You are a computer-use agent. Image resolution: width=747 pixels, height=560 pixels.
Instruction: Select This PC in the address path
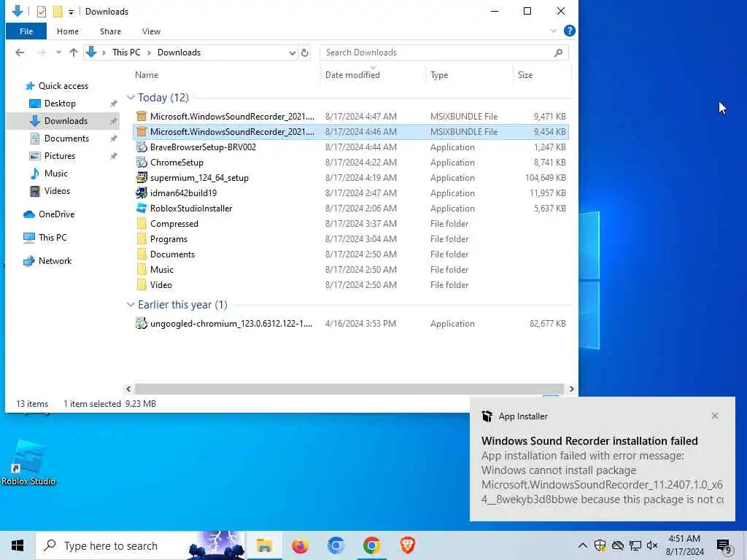126,52
